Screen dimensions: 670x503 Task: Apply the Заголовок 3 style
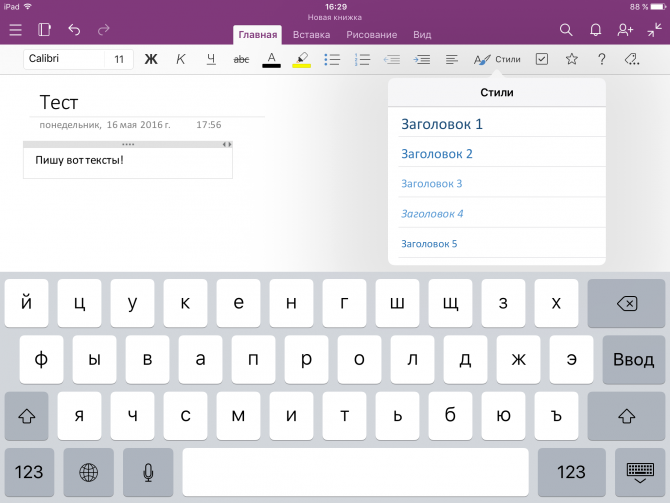click(x=497, y=183)
